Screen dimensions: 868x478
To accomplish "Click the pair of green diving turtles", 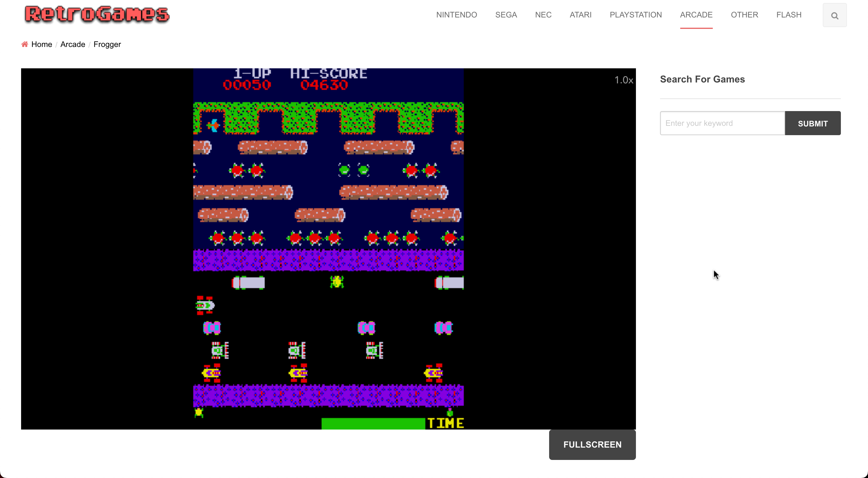I will [x=354, y=170].
